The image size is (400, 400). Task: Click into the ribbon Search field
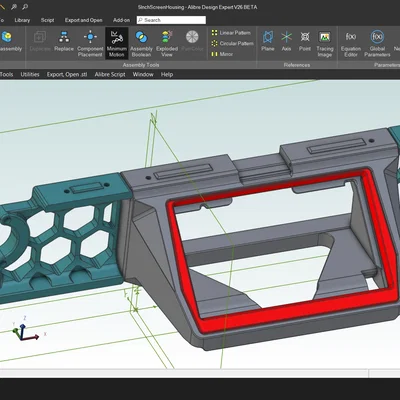[x=171, y=20]
